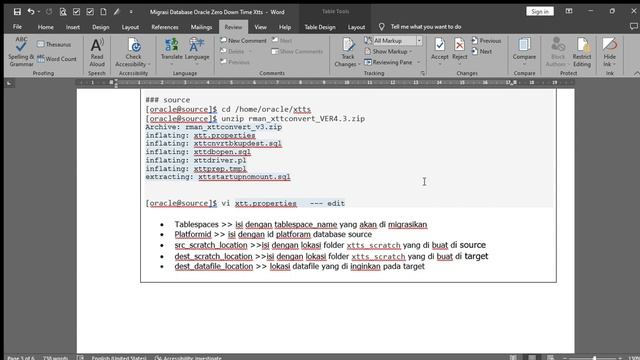
Task: Click the Print Preview icon in quick access
Action: 63,12
